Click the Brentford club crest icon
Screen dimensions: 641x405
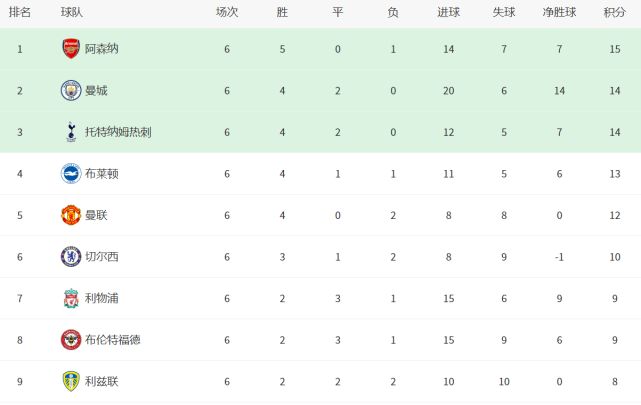coord(71,340)
